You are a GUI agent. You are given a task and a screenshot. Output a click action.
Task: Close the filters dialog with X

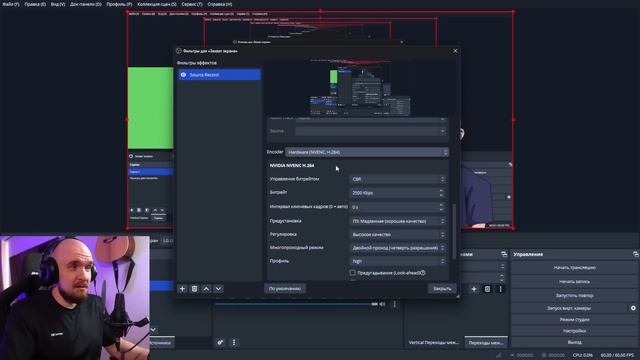coord(456,51)
